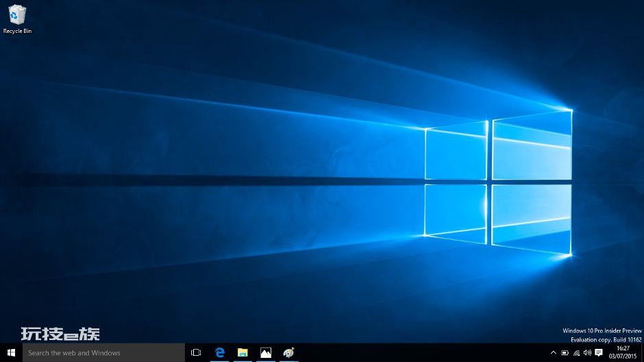Image resolution: width=644 pixels, height=362 pixels.
Task: Open the Wi-Fi network flyout
Action: point(576,352)
